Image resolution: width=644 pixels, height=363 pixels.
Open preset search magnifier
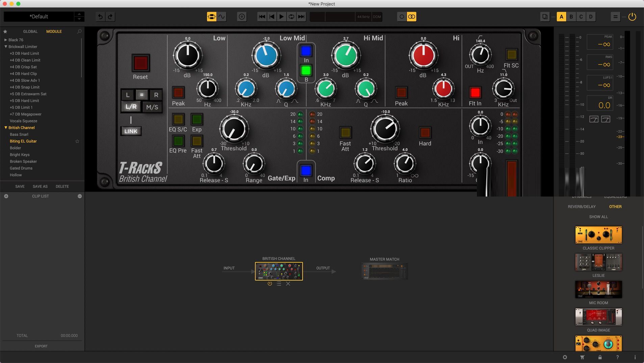pyautogui.click(x=79, y=31)
